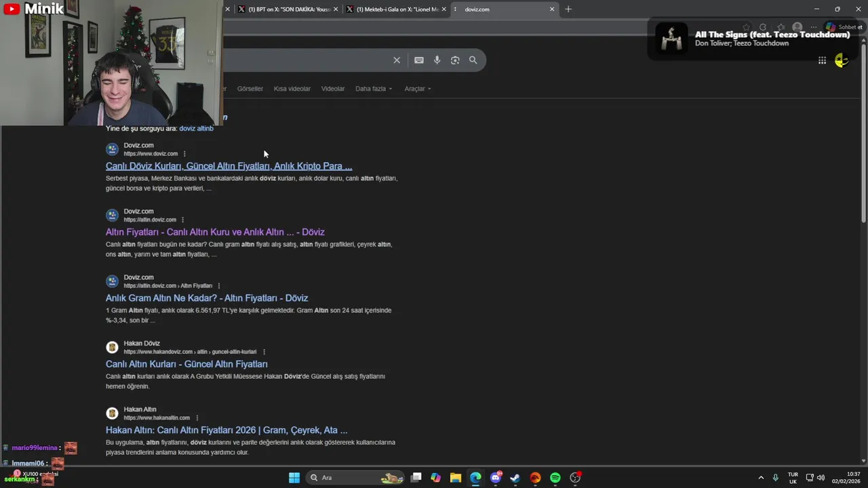Open Canlı Döviz Kurları, Güncel Altın Fiyatları result
Image resolution: width=868 pixels, height=488 pixels.
[229, 166]
